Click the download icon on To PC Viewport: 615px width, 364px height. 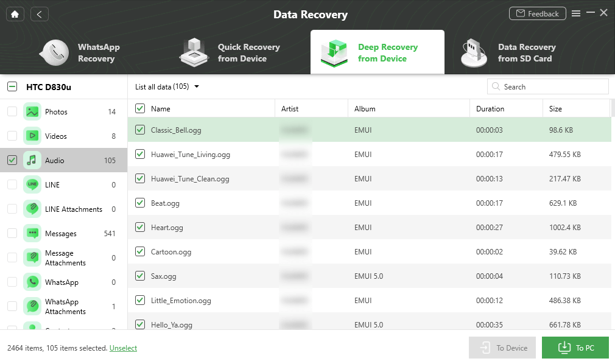pos(564,348)
